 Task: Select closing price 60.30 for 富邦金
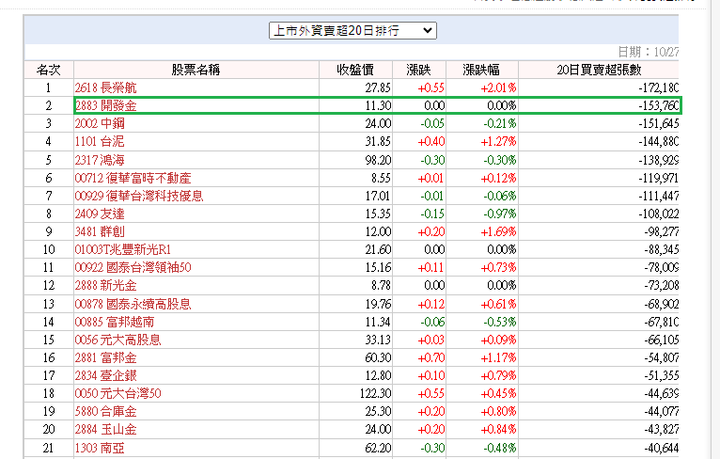[378, 358]
